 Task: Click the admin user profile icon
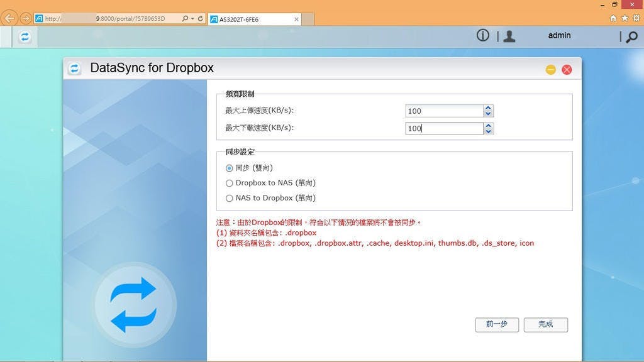pyautogui.click(x=509, y=36)
